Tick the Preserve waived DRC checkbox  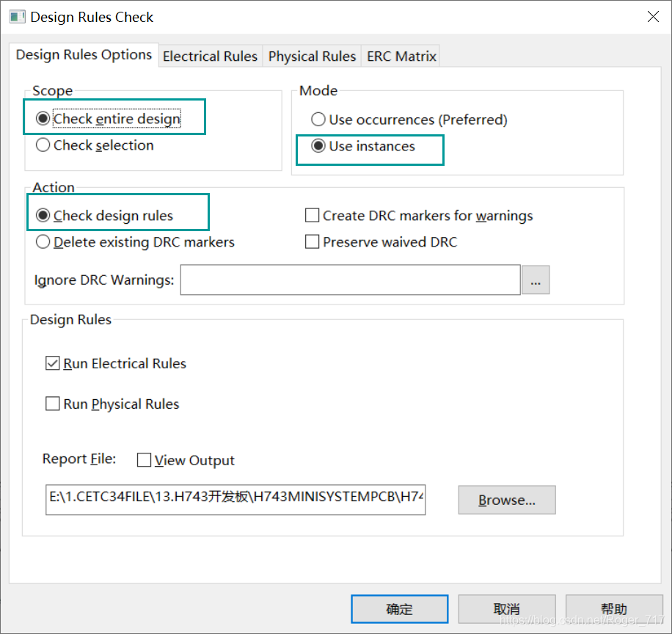click(x=313, y=242)
